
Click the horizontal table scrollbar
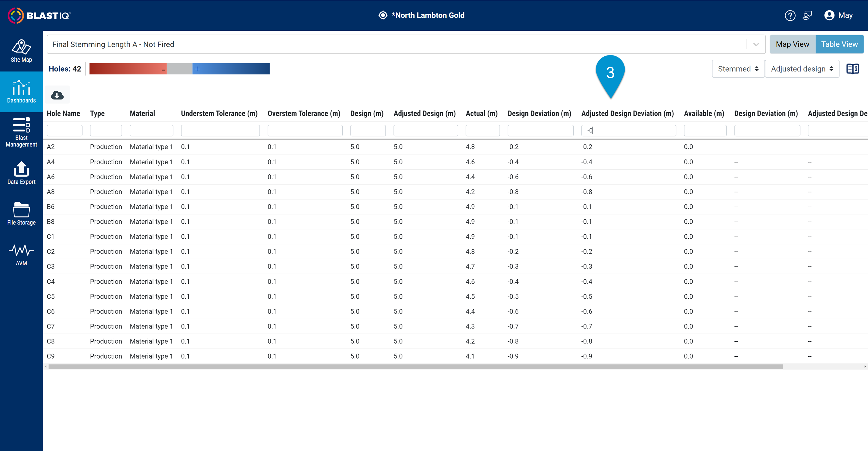[415, 366]
